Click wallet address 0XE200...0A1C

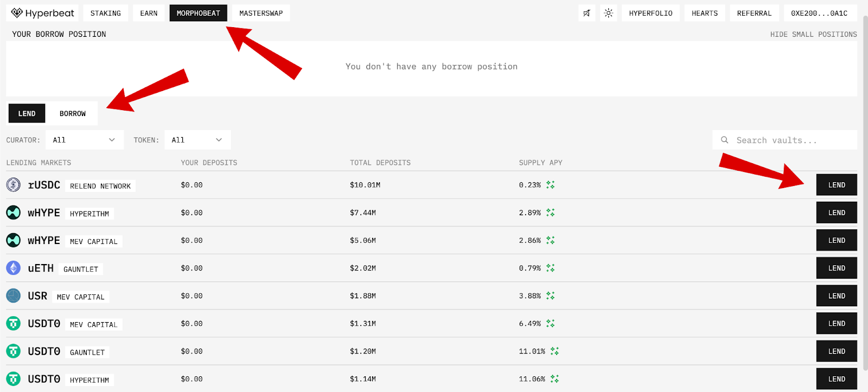pyautogui.click(x=819, y=13)
